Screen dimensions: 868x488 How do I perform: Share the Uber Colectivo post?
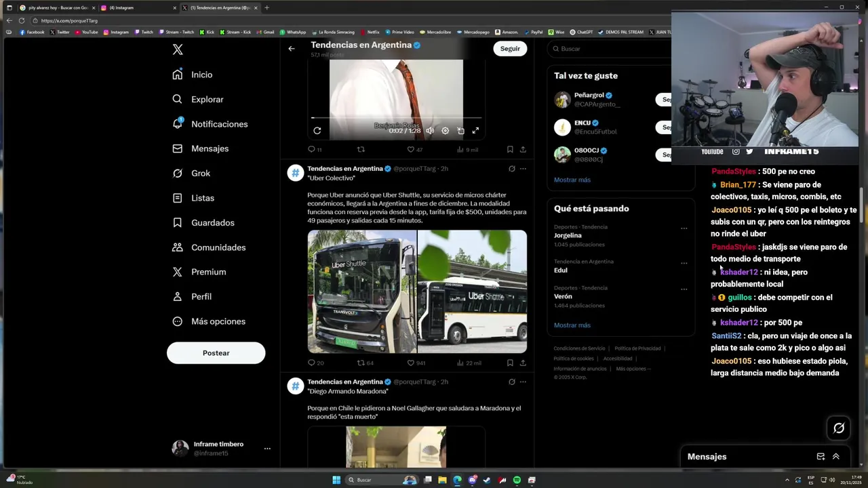523,363
